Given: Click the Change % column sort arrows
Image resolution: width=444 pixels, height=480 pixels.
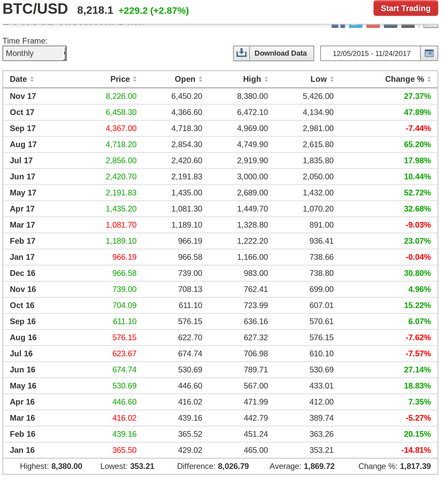Looking at the screenshot, I should 429,79.
